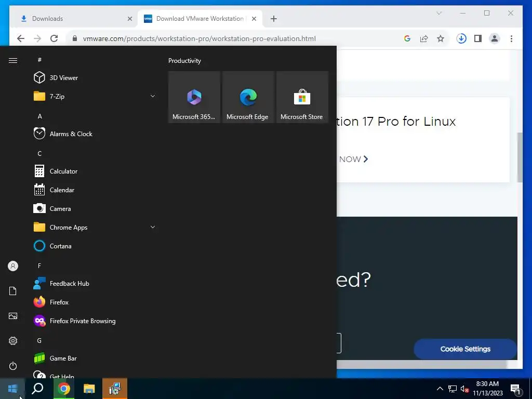Click the F letter header in app list
The width and height of the screenshot is (532, 399).
pos(39,265)
